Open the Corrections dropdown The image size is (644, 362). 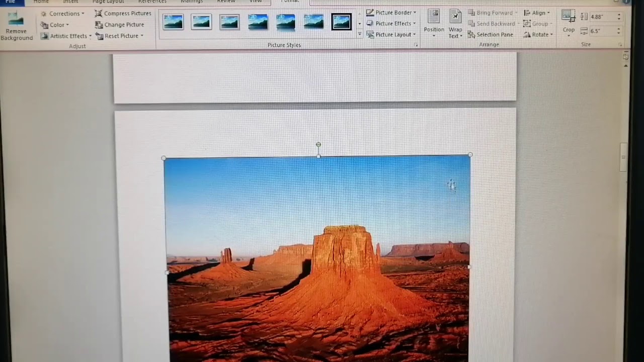(62, 14)
